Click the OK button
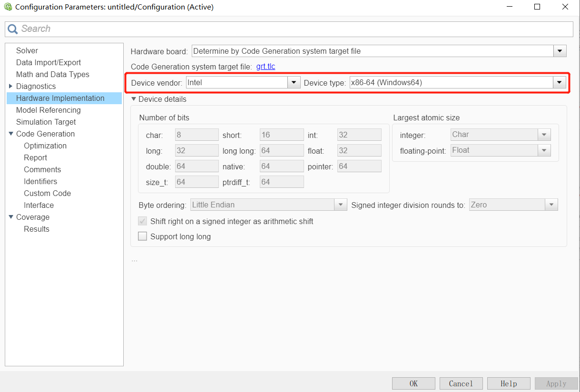Screen dimensions: 580x392 [x=413, y=383]
